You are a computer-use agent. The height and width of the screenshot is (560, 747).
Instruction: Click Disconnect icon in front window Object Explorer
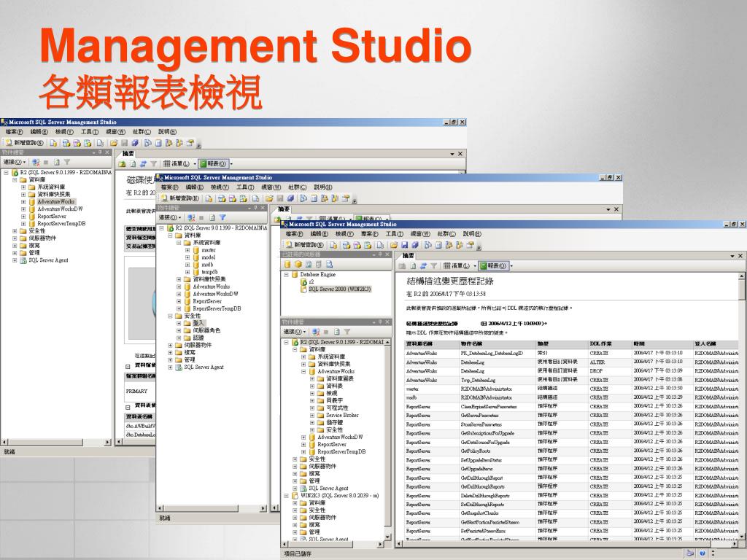pos(315,332)
